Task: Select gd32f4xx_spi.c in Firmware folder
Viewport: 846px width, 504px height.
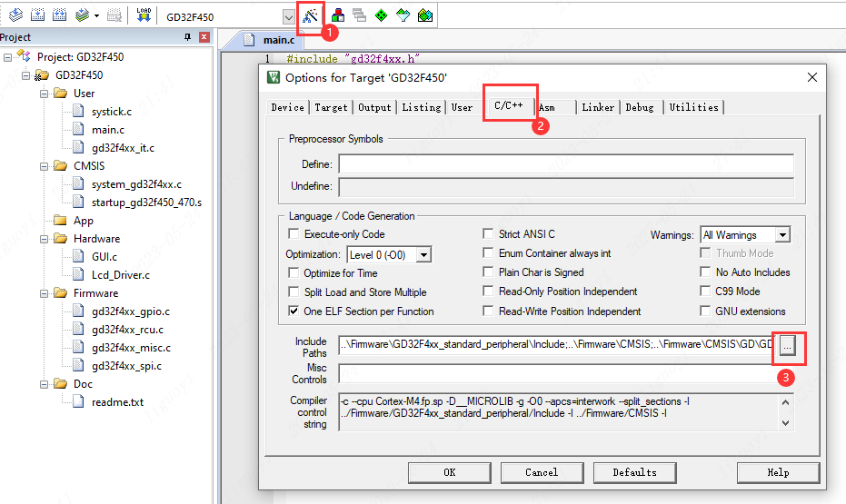Action: coord(127,365)
